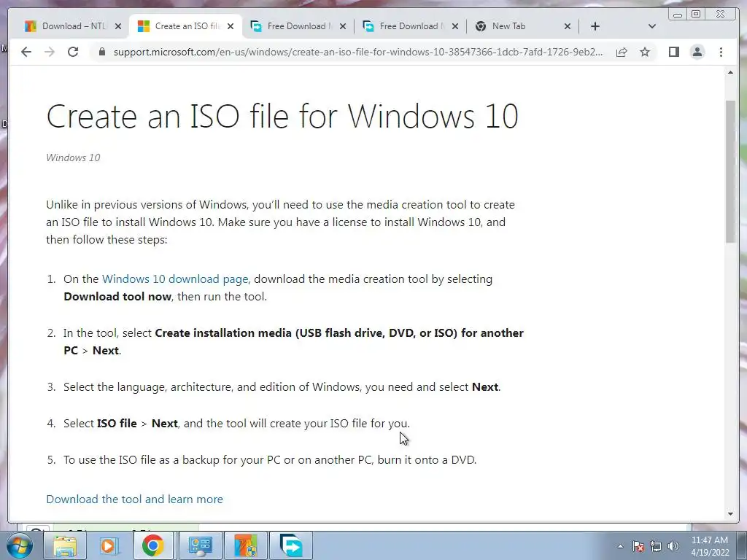Viewport: 747px width, 560px height.
Task: Open the blue arrow download manager taskbar icon
Action: pyautogui.click(x=291, y=545)
